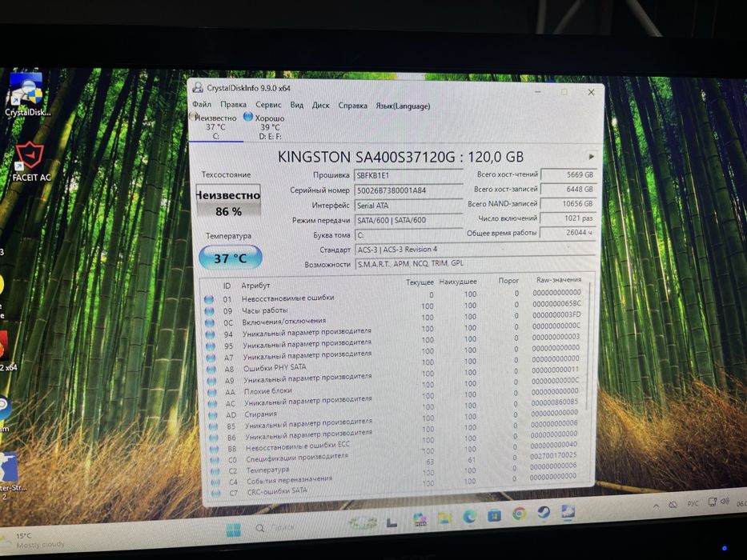Image resolution: width=747 pixels, height=560 pixels.
Task: Click status dot icon for row 09
Action: pos(209,311)
